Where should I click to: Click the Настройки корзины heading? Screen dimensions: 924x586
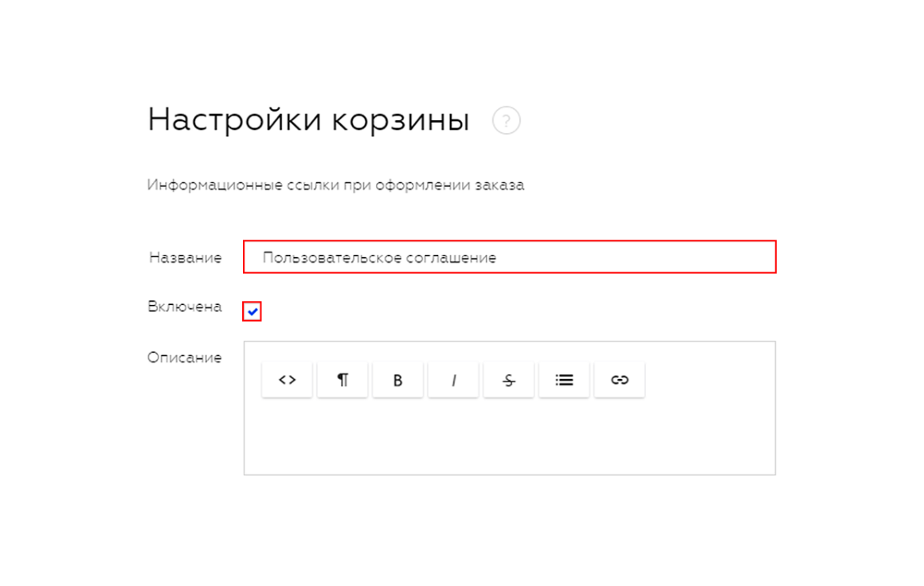pos(308,120)
